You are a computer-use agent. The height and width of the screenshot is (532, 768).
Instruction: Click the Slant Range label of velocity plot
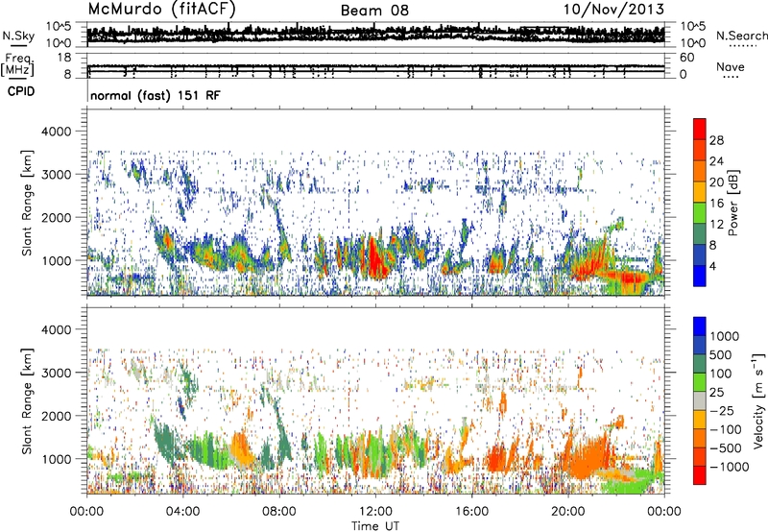(x=27, y=401)
